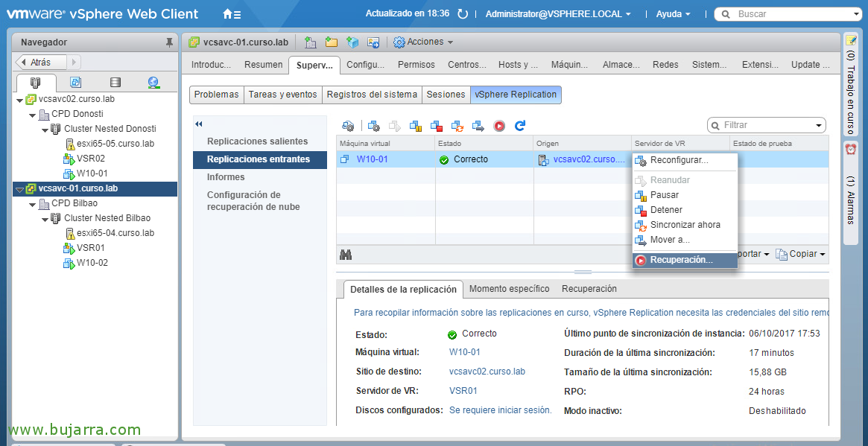Click the Sync now toolbar icon
868x446 pixels.
(x=457, y=126)
